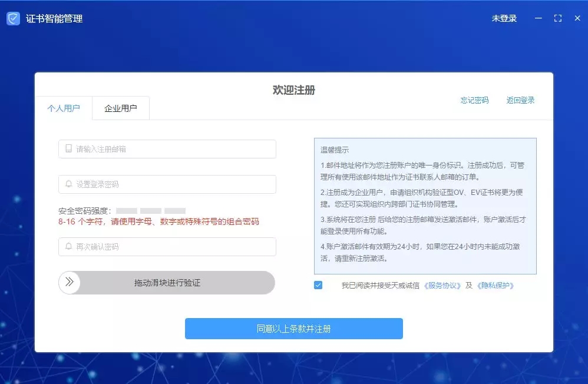The width and height of the screenshot is (588, 384).
Task: Click the 温馨提示 title text
Action: click(335, 150)
